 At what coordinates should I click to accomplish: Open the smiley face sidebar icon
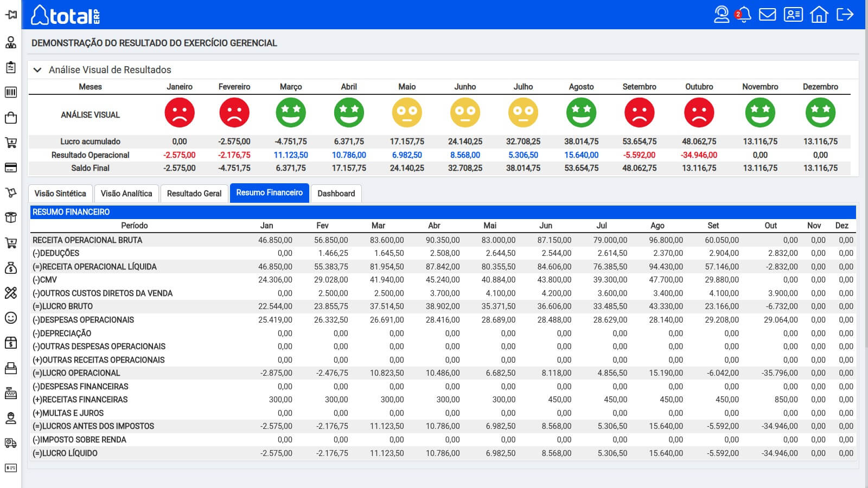click(x=11, y=318)
